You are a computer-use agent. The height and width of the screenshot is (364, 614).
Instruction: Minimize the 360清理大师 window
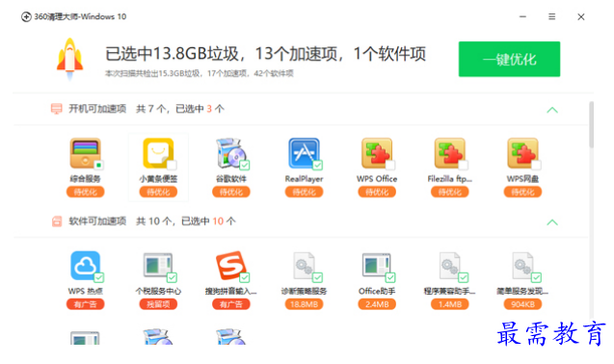[522, 16]
